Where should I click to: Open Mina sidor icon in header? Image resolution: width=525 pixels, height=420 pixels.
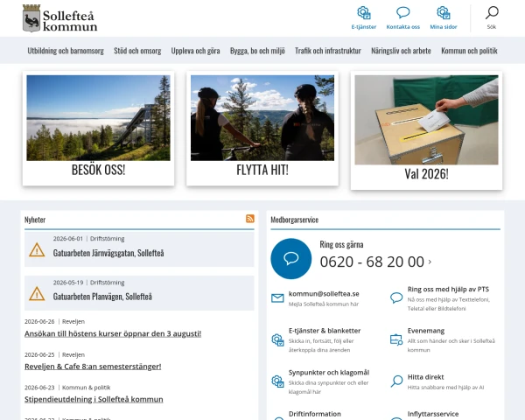[444, 13]
